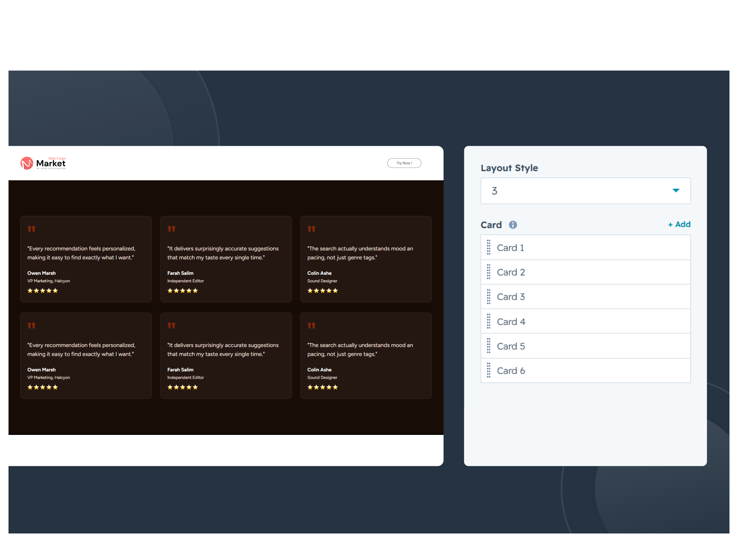The width and height of the screenshot is (747, 560).
Task: Click star rating in bottom Colin Ashe card
Action: point(322,387)
